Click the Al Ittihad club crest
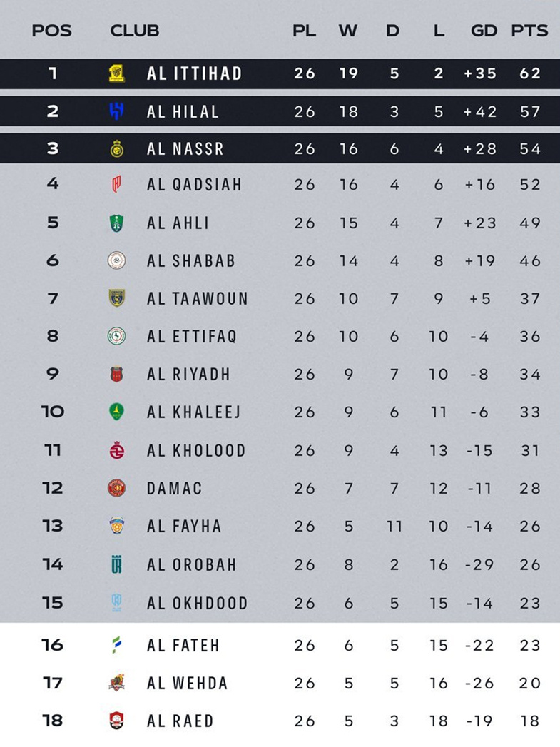560x747 pixels. click(117, 73)
